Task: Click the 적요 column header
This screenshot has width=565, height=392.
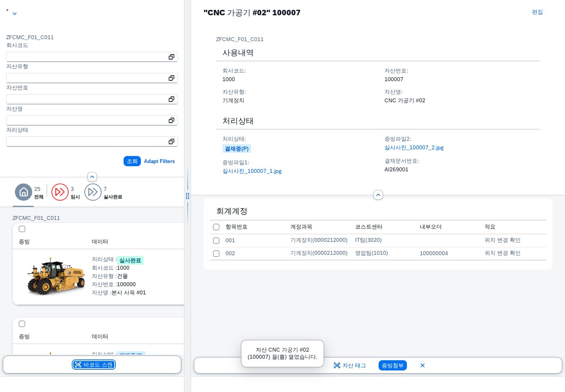Action: pyautogui.click(x=490, y=227)
